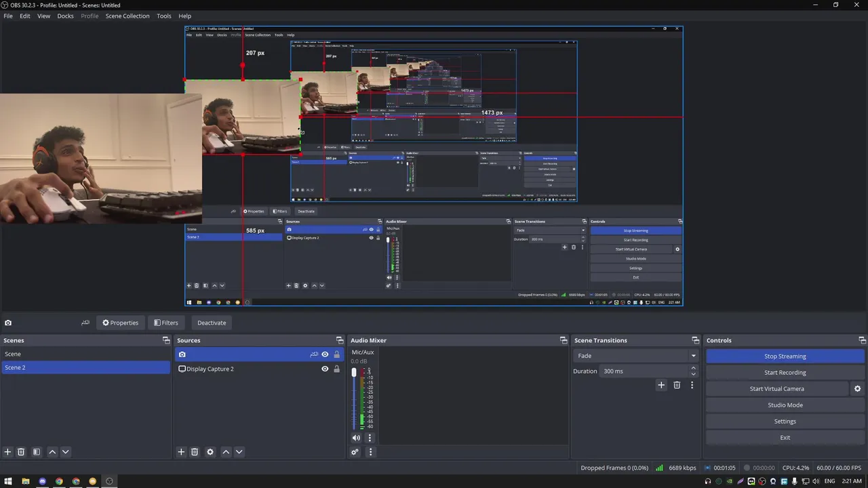
Task: Move source down with Sources down arrow
Action: click(x=239, y=452)
